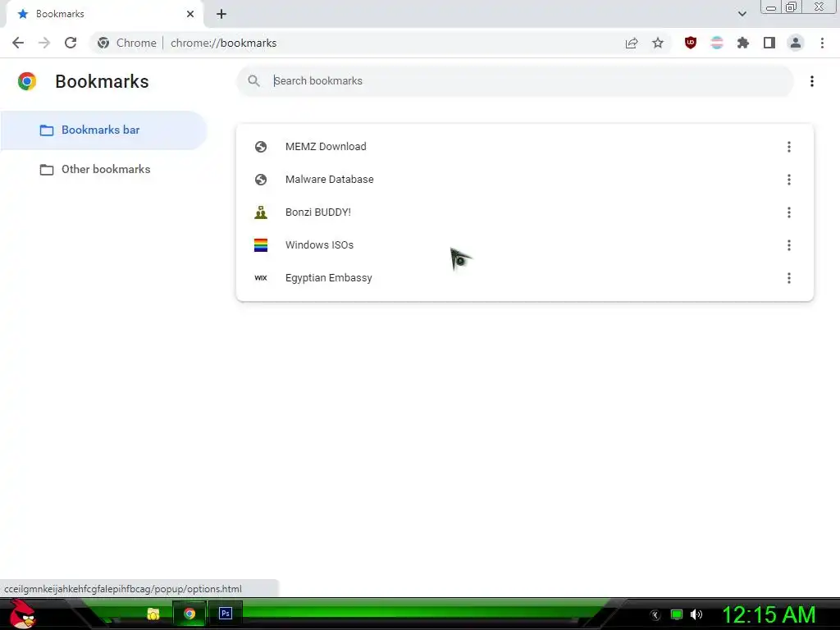The image size is (840, 630).
Task: Click the magnifier icon in the search box
Action: [x=254, y=81]
